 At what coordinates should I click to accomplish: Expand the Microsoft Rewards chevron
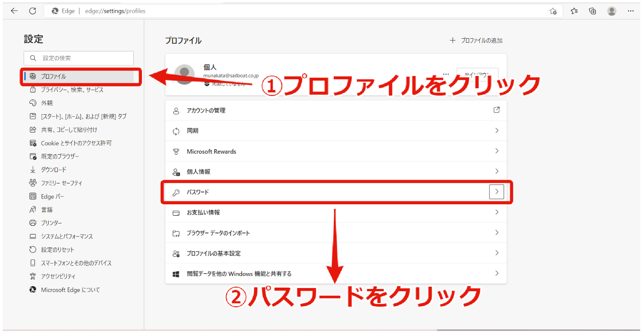496,151
